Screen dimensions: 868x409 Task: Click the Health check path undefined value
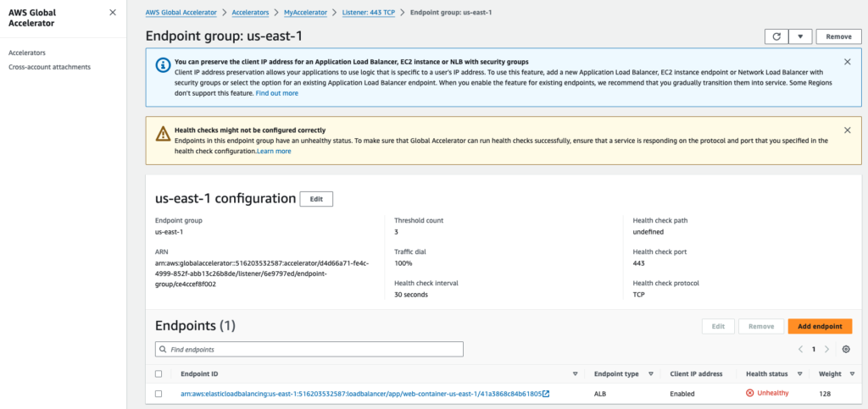coord(648,232)
